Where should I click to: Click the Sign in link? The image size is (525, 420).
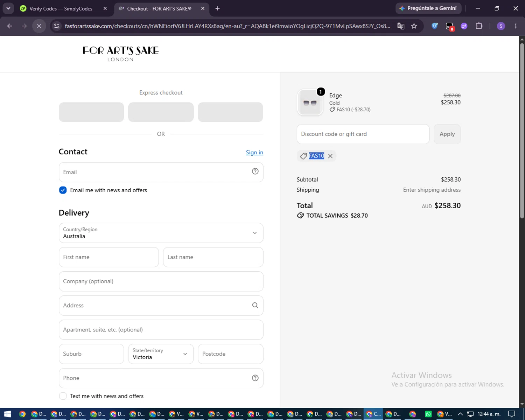(254, 152)
